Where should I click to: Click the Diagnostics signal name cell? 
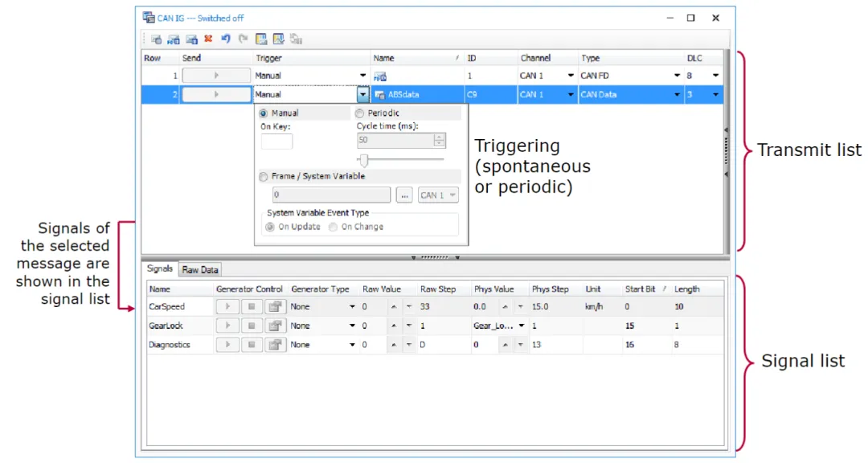180,345
